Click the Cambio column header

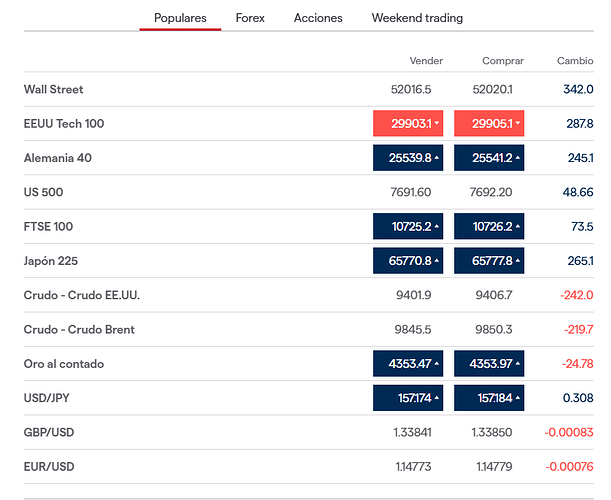(575, 61)
